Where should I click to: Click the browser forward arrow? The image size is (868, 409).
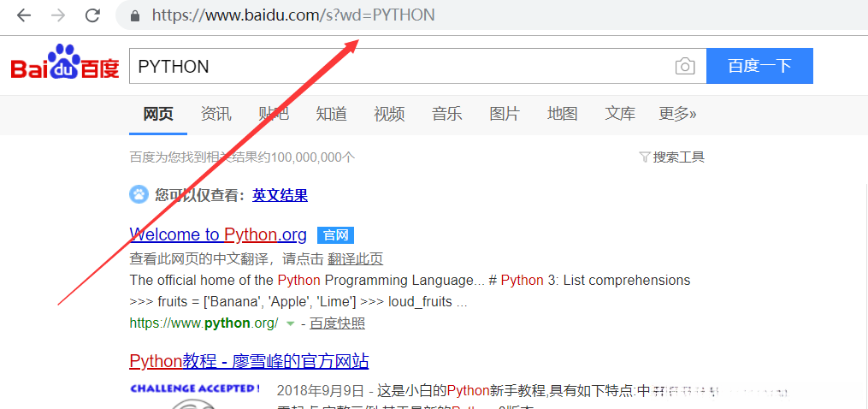click(x=57, y=15)
